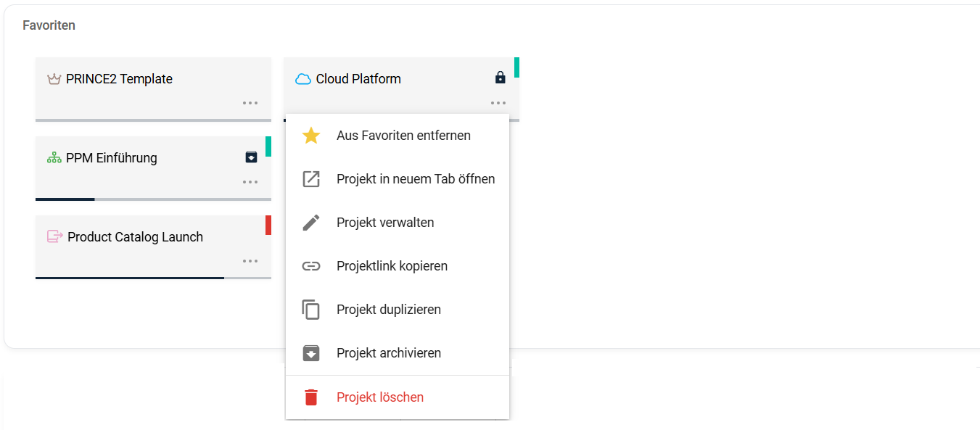Screen dimensions: 980x430
Task: Click the red trash icon
Action: pyautogui.click(x=311, y=397)
